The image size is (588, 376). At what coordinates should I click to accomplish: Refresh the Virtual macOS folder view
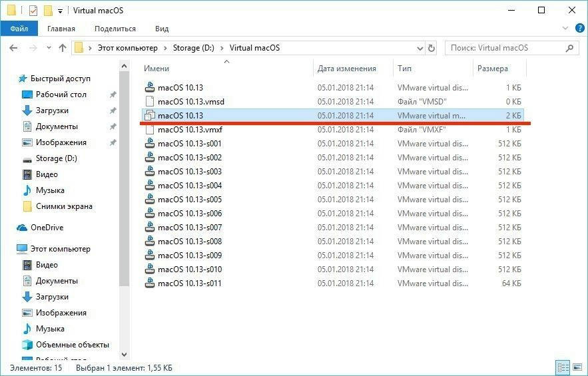(432, 48)
